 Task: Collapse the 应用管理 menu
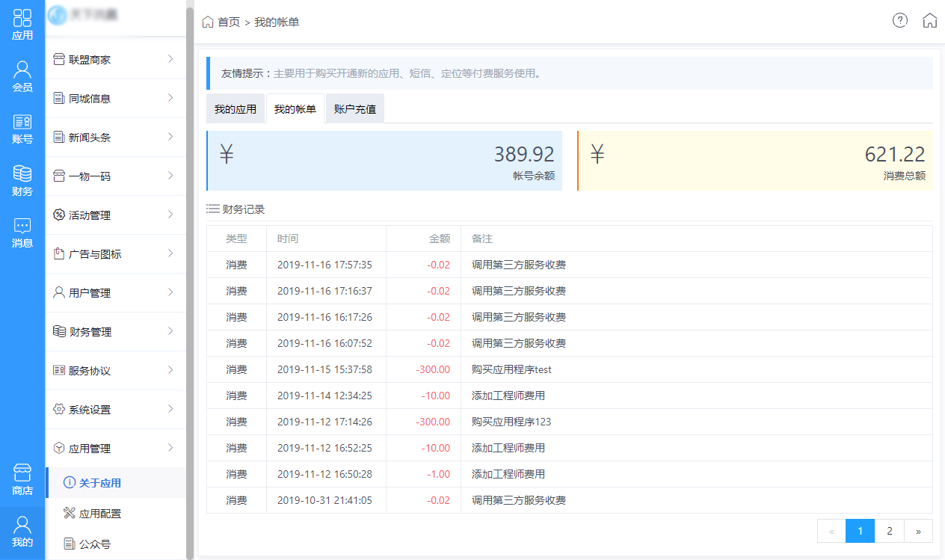(x=115, y=449)
